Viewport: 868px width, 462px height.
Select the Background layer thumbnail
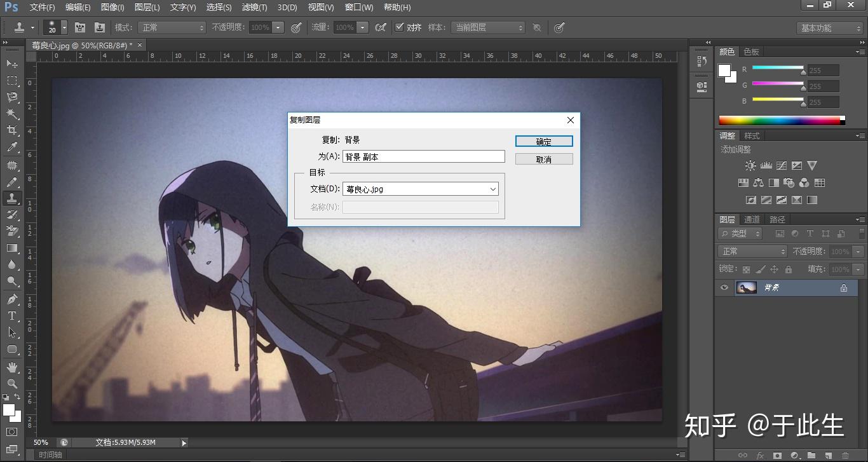click(x=747, y=288)
